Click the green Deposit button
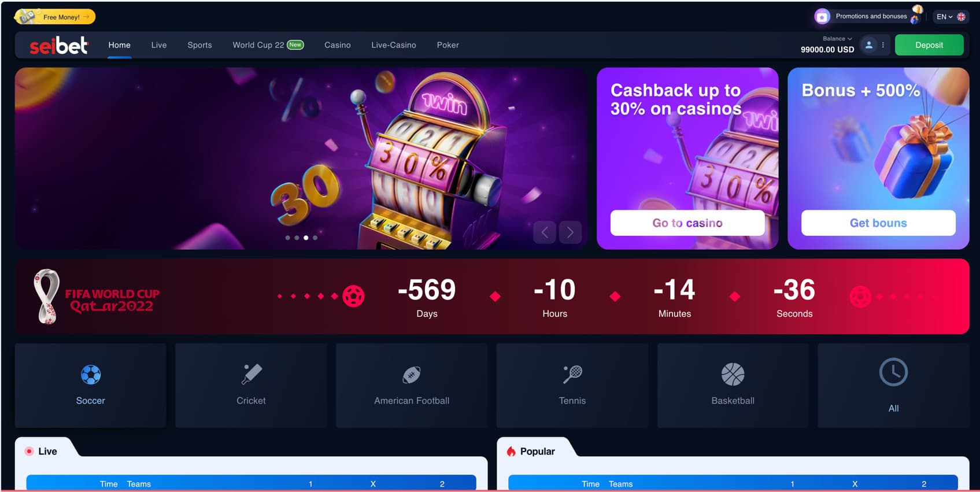Screen dimensions: 980x492 [x=929, y=45]
